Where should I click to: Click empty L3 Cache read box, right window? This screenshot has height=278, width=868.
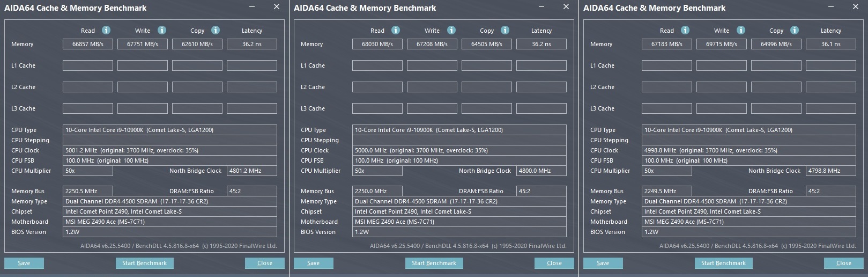[x=667, y=108]
